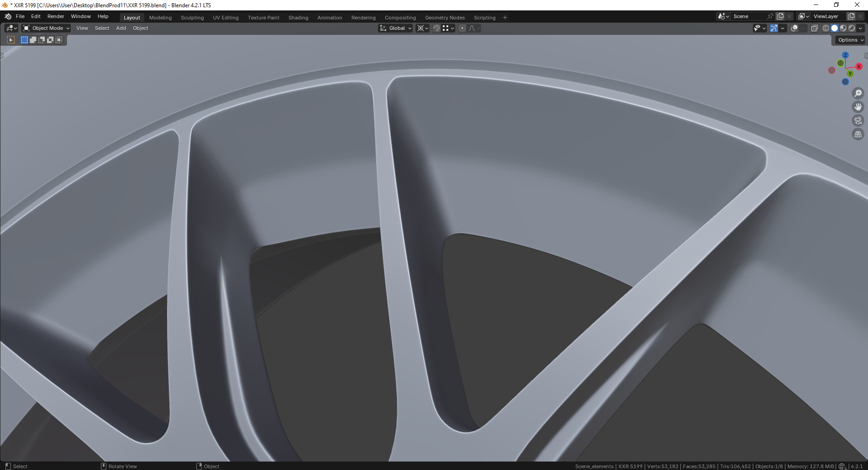This screenshot has height=470, width=868.
Task: Switch to Wireframe viewport shading
Action: tap(826, 28)
